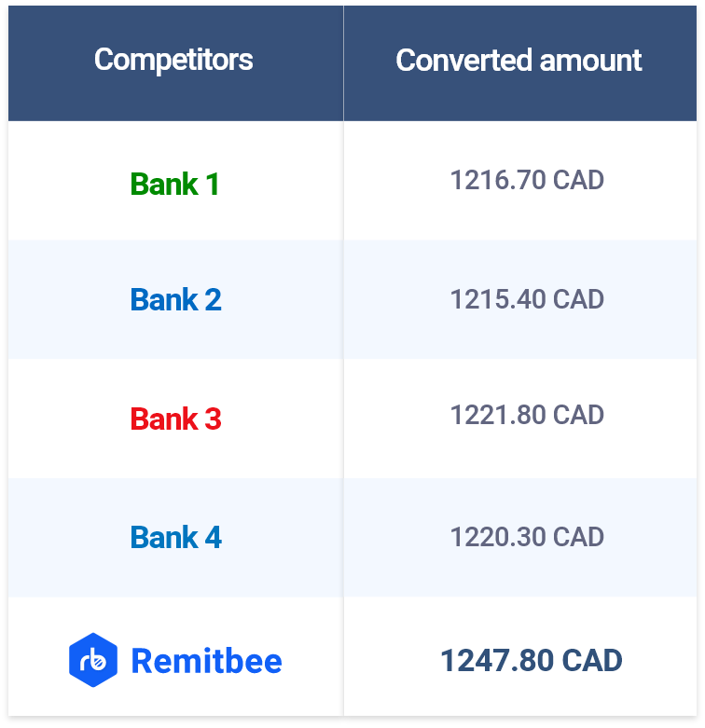Image resolution: width=705 pixels, height=728 pixels.
Task: Click the CAD currency code beside 1216.70
Action: point(578,180)
